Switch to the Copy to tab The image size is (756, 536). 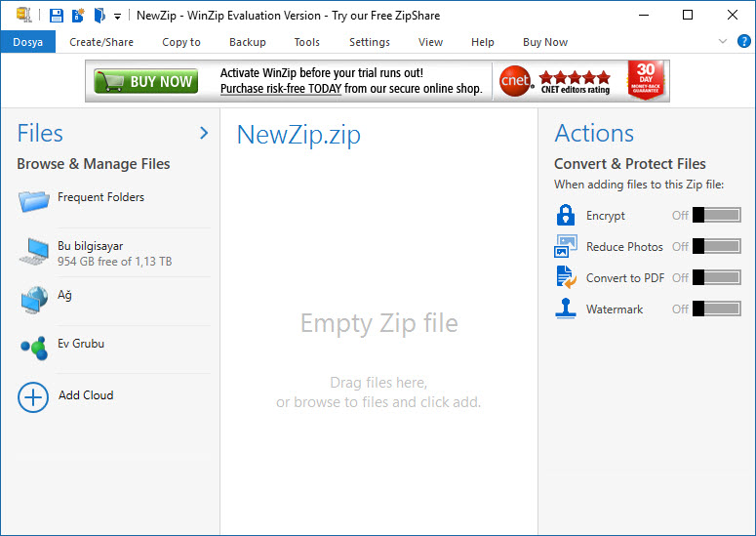(181, 42)
